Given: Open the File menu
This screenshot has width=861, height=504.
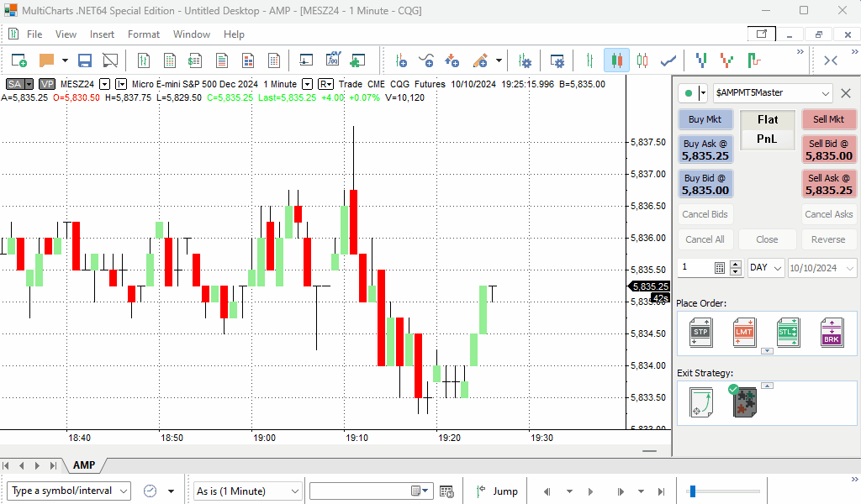Looking at the screenshot, I should point(34,34).
